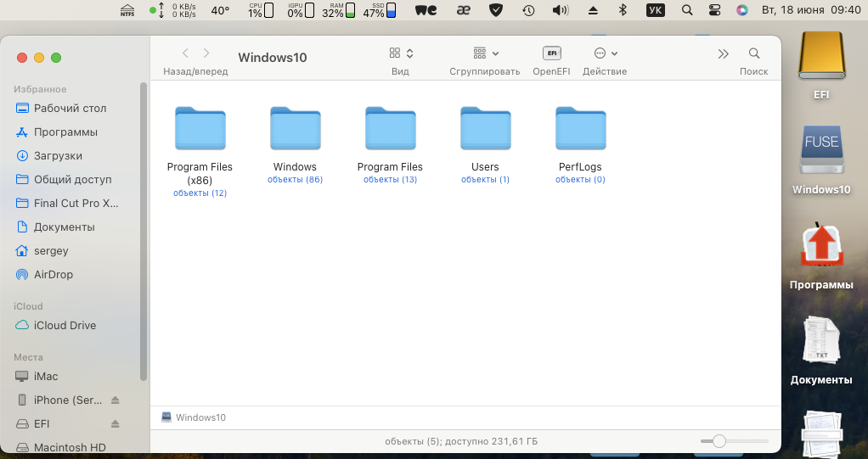Open NTFS menu bar icon
This screenshot has width=868, height=459.
[127, 10]
